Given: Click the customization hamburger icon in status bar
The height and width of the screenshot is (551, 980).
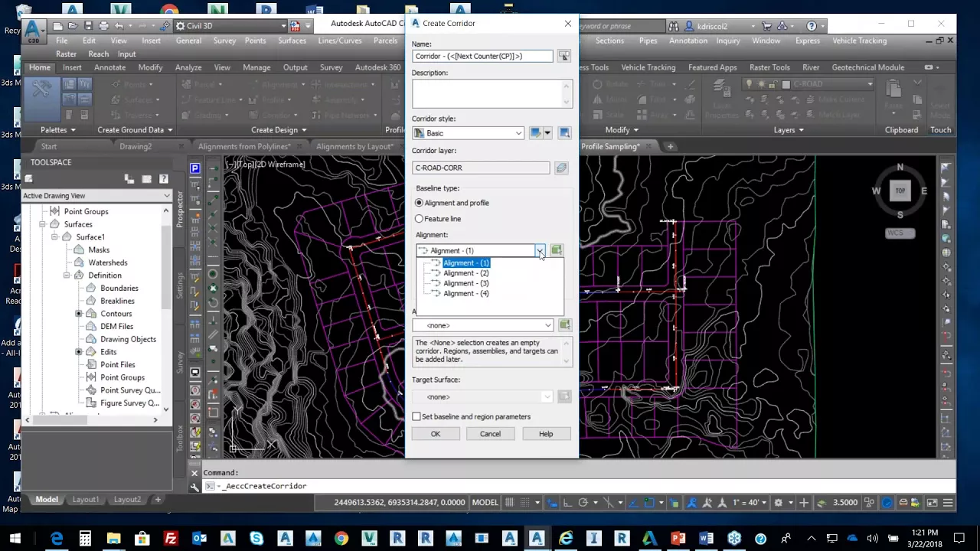Looking at the screenshot, I should tap(948, 503).
